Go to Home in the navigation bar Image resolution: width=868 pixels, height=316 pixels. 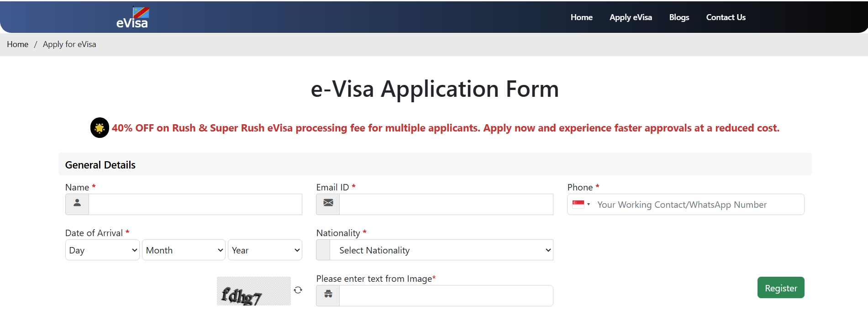coord(581,17)
